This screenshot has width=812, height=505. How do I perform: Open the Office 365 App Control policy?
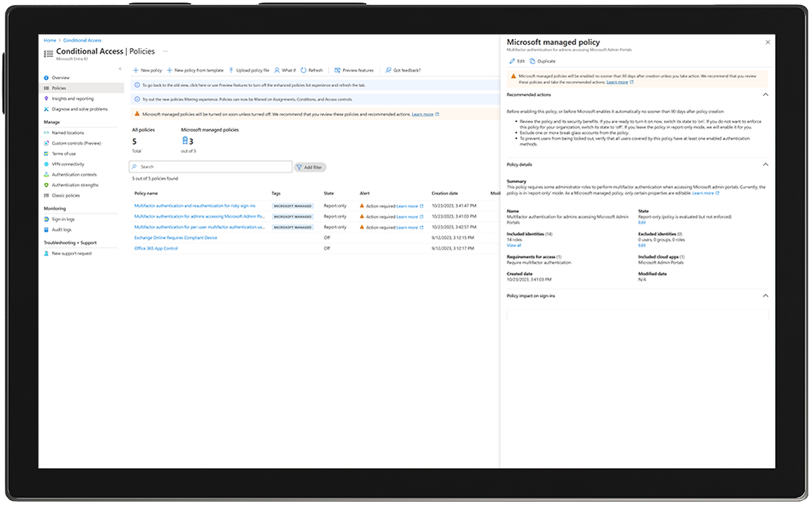(x=156, y=248)
